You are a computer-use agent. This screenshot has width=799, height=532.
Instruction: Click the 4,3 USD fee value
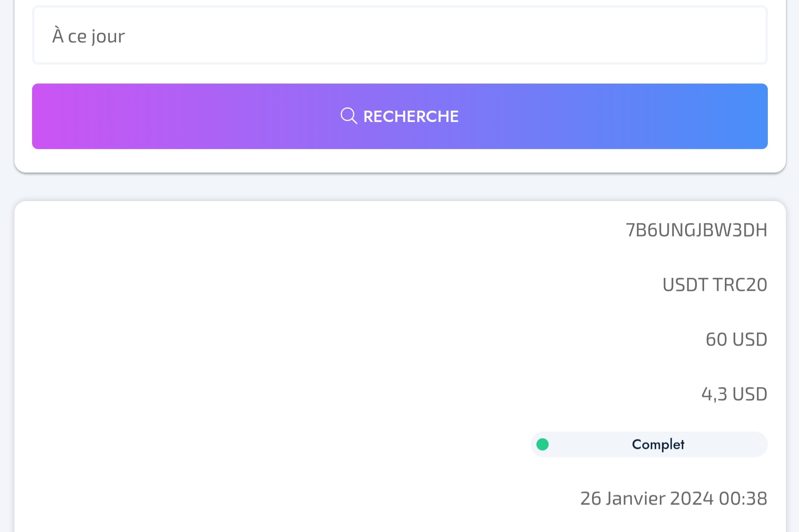734,394
